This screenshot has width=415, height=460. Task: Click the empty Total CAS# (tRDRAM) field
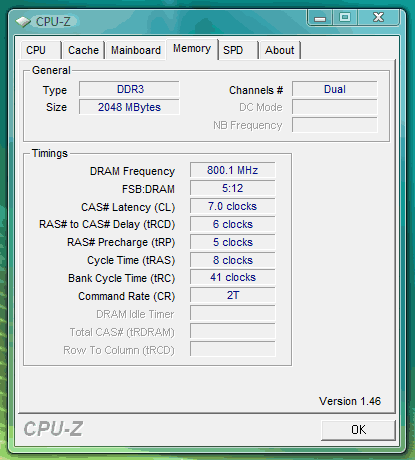[233, 332]
